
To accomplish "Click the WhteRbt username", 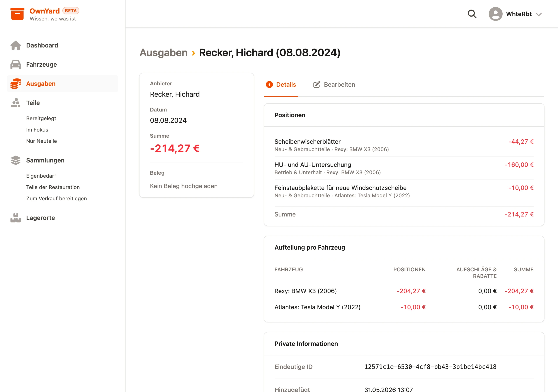I will (x=519, y=14).
